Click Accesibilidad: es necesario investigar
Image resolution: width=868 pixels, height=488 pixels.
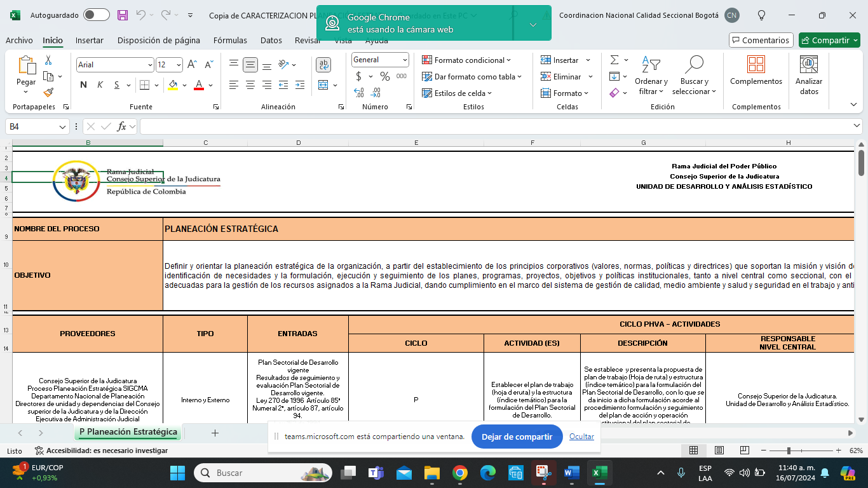[x=101, y=451]
